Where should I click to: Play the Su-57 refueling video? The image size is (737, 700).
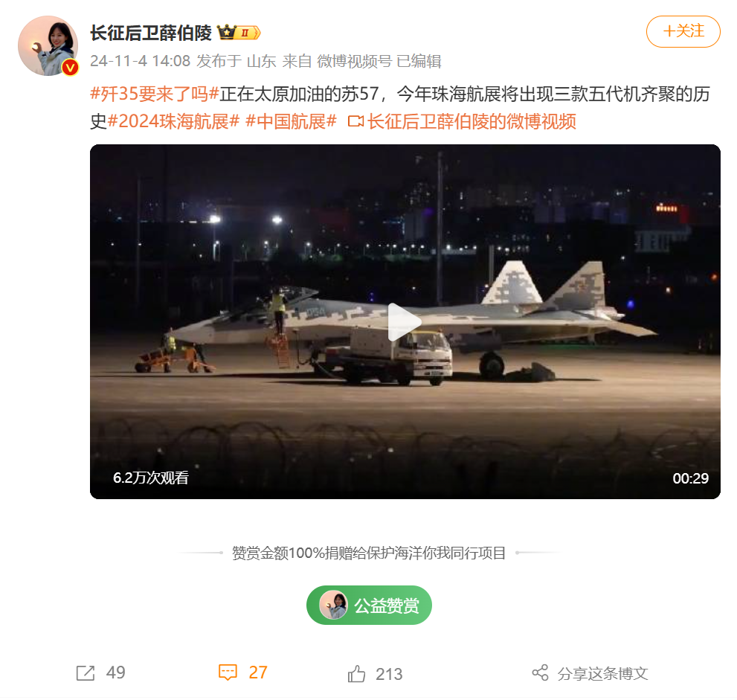pos(405,322)
